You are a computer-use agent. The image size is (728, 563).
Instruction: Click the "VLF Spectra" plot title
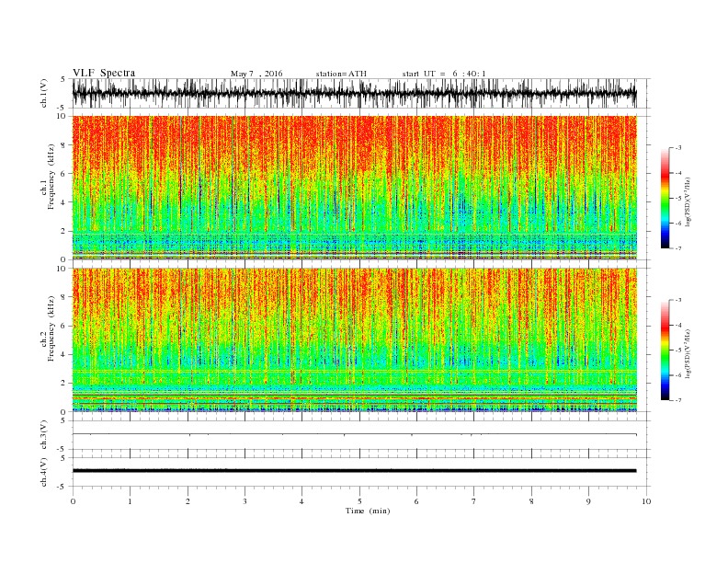pyautogui.click(x=104, y=73)
